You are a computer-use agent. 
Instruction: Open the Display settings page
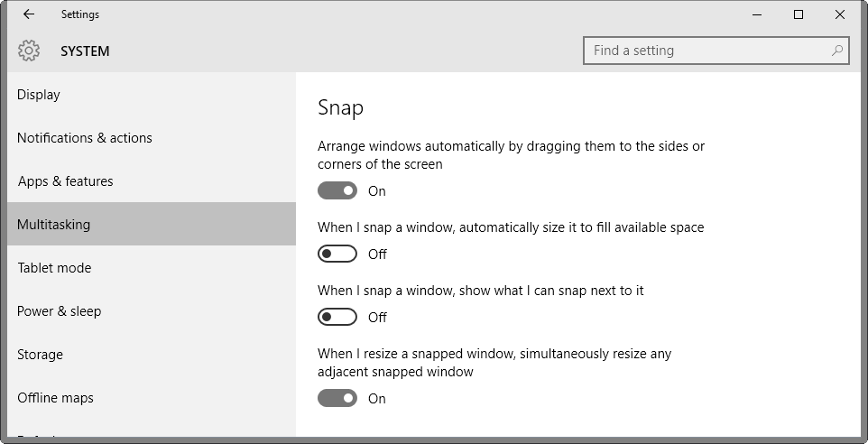pos(39,95)
